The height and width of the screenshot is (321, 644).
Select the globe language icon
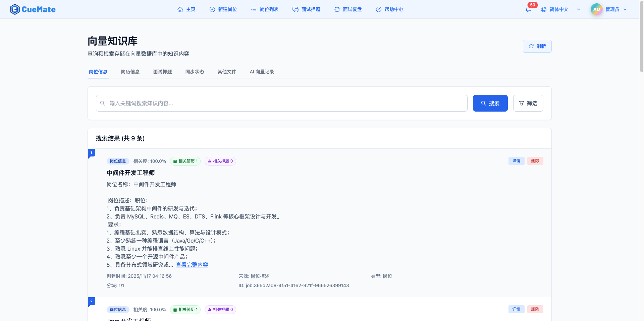click(x=544, y=9)
